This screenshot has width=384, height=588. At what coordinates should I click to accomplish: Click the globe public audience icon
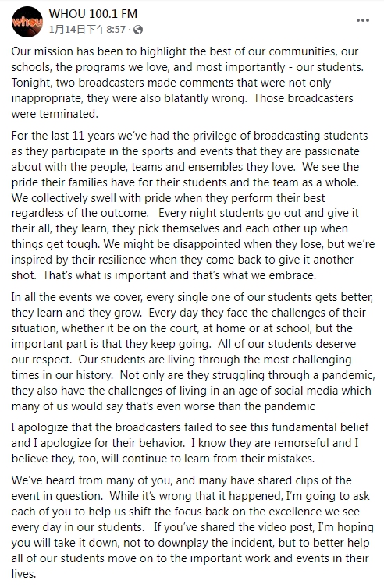[x=138, y=30]
